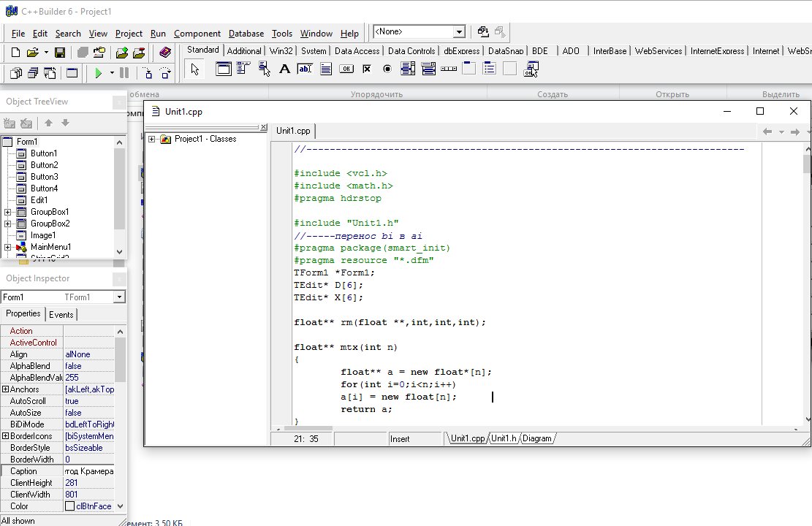This screenshot has width=812, height=526.
Task: Select the RadioButton component icon
Action: pos(387,69)
